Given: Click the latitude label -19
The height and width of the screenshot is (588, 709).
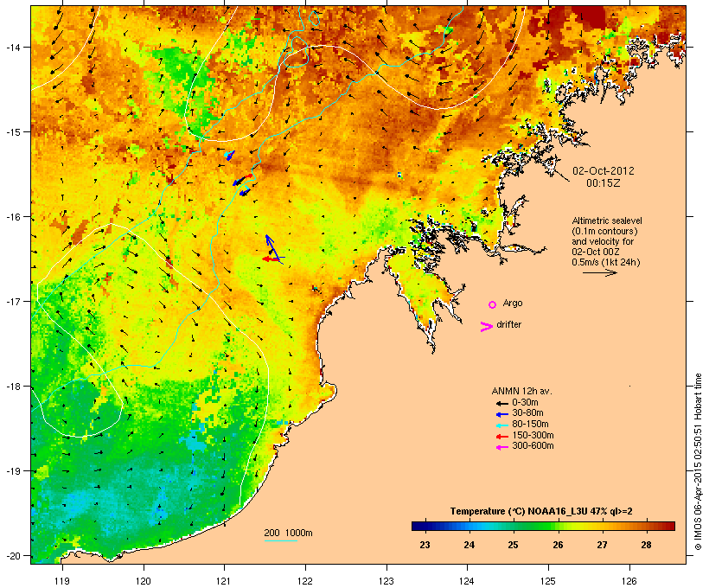Looking at the screenshot, I should [13, 471].
